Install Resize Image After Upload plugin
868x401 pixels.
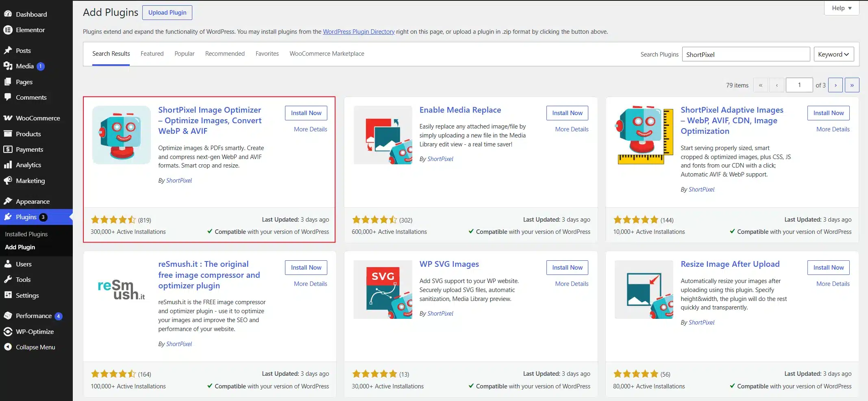click(x=829, y=268)
